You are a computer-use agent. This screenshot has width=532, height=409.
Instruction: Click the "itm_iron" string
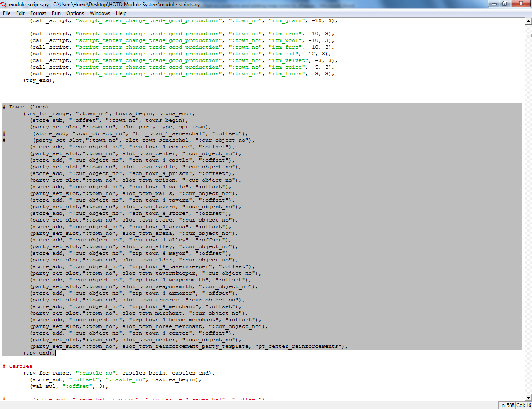[x=284, y=34]
